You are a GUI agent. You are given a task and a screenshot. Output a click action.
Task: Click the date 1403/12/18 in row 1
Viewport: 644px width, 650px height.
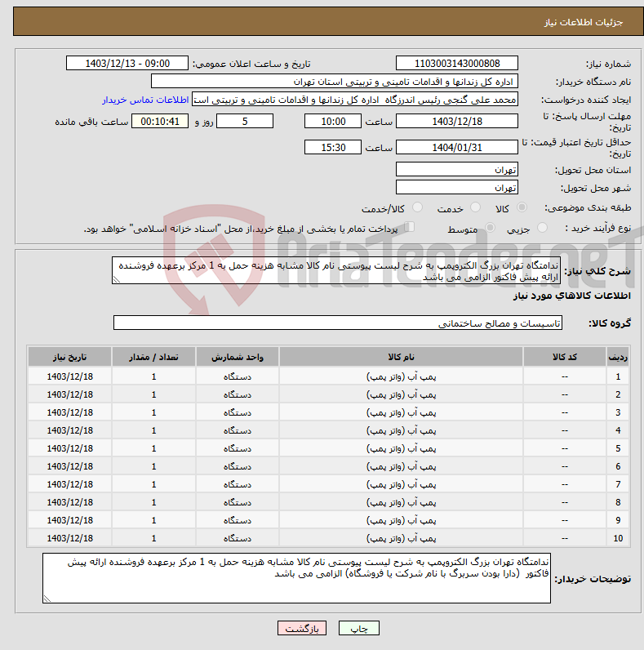click(x=69, y=376)
